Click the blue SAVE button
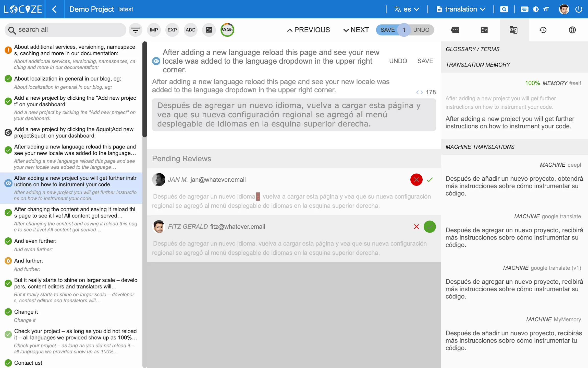Image resolution: width=588 pixels, height=368 pixels. [387, 30]
